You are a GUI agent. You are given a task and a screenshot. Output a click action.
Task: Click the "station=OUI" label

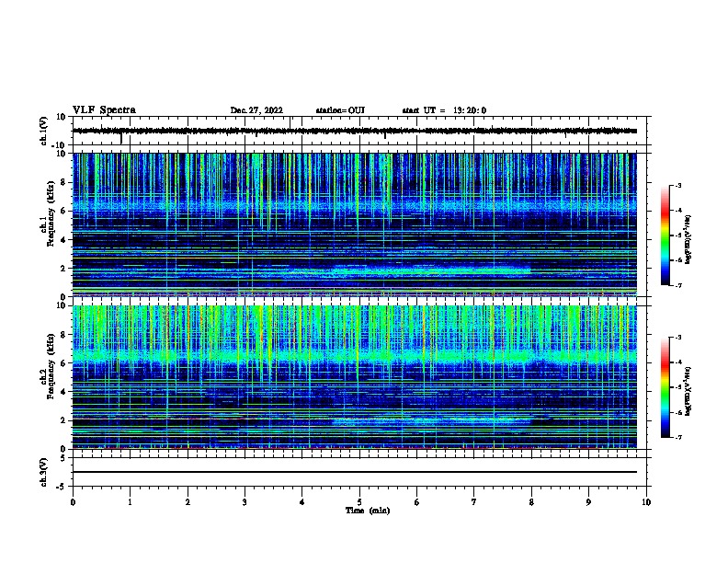[340, 110]
